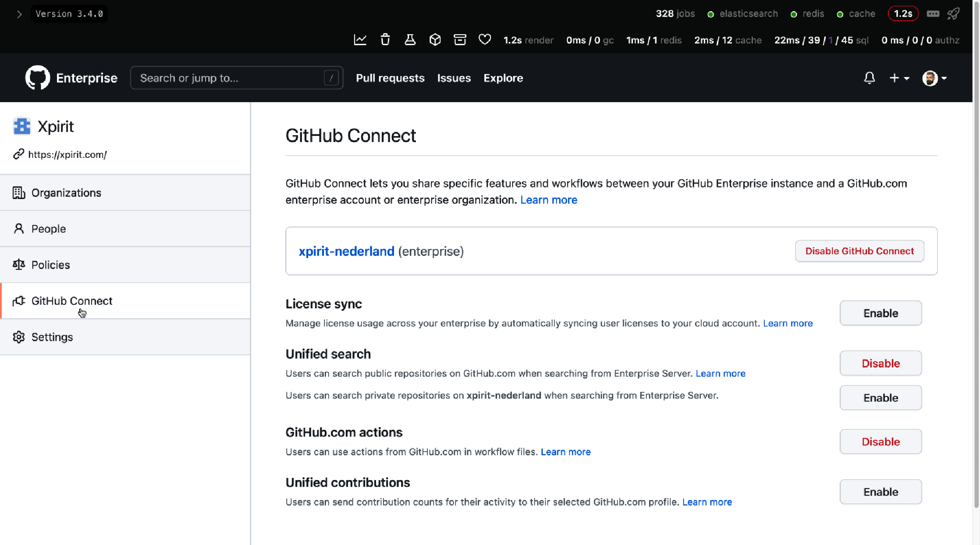Click Learn more for Unified contributions

coord(707,502)
